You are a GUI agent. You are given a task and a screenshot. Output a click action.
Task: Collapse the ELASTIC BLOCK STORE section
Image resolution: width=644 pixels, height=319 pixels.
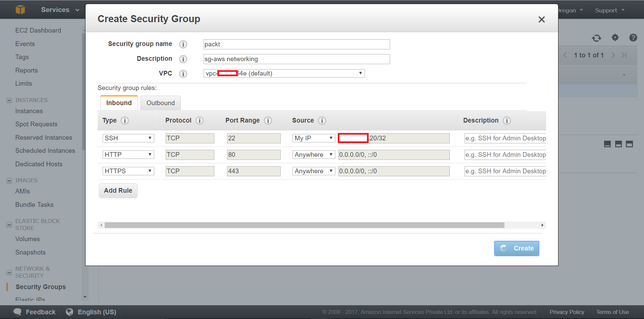[9, 224]
